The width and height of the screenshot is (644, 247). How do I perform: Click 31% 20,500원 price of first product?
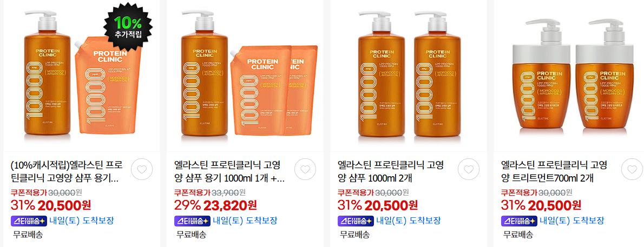[51, 204]
